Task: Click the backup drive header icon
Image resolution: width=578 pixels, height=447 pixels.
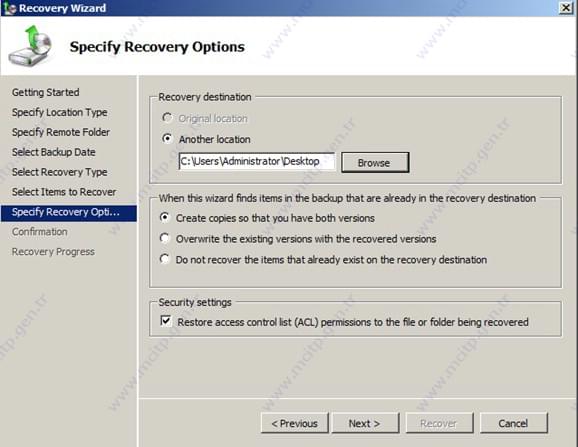Action: pyautogui.click(x=31, y=46)
